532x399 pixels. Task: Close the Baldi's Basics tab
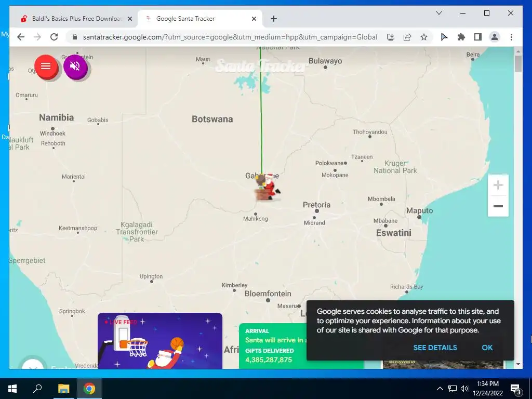(x=129, y=19)
